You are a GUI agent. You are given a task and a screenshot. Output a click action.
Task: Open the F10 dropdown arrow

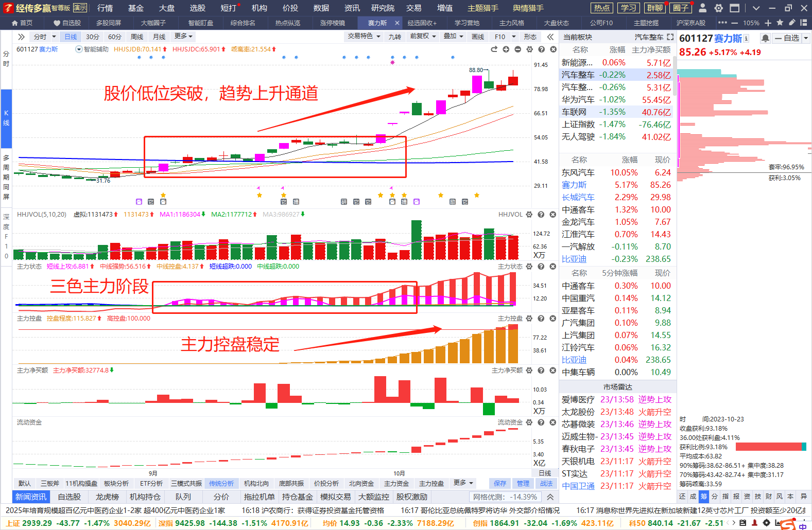pyautogui.click(x=513, y=37)
